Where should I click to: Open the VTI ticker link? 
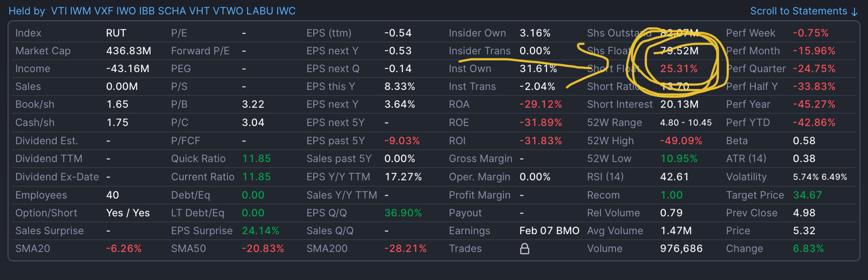pos(59,11)
